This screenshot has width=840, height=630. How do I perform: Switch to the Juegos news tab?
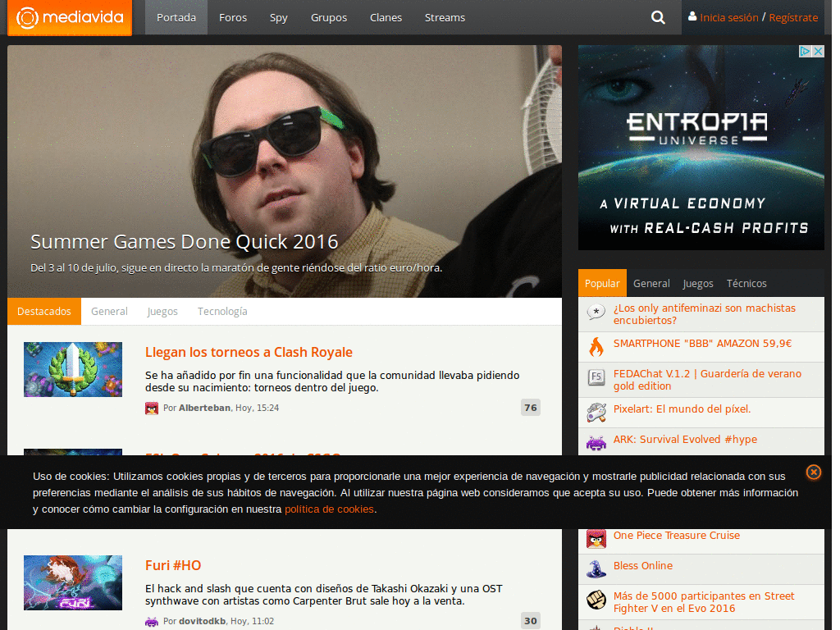coord(162,311)
